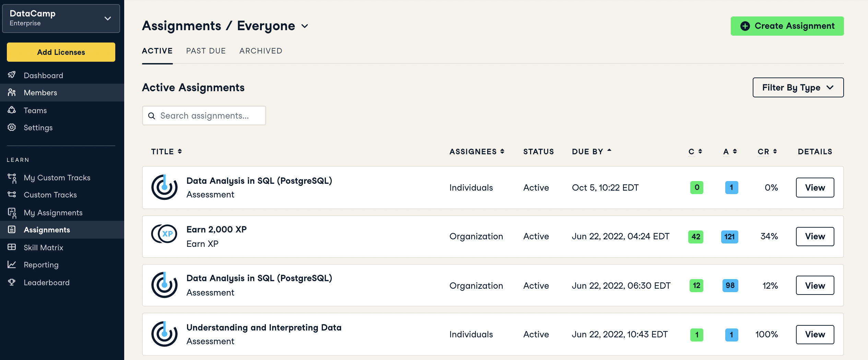Click the Settings gear icon

click(x=12, y=128)
